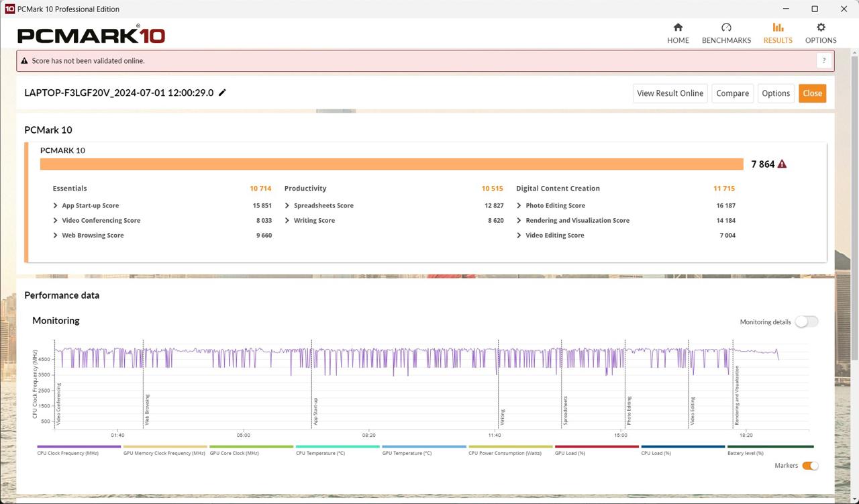Click the Productivity group heading
859x504 pixels.
point(305,189)
